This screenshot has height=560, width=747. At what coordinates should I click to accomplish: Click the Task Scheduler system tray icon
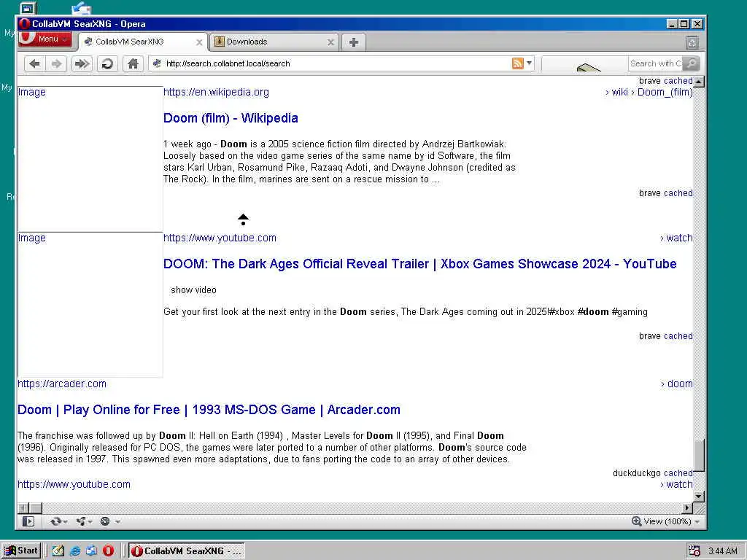click(694, 551)
